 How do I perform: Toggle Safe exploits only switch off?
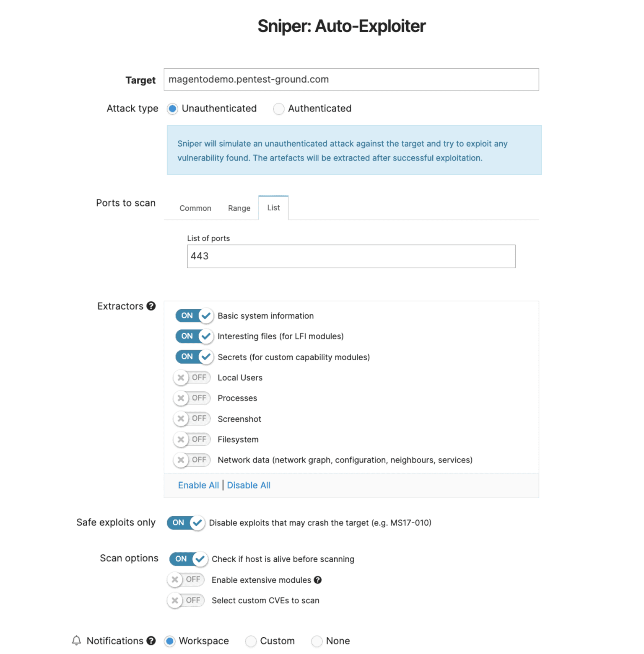(x=186, y=522)
